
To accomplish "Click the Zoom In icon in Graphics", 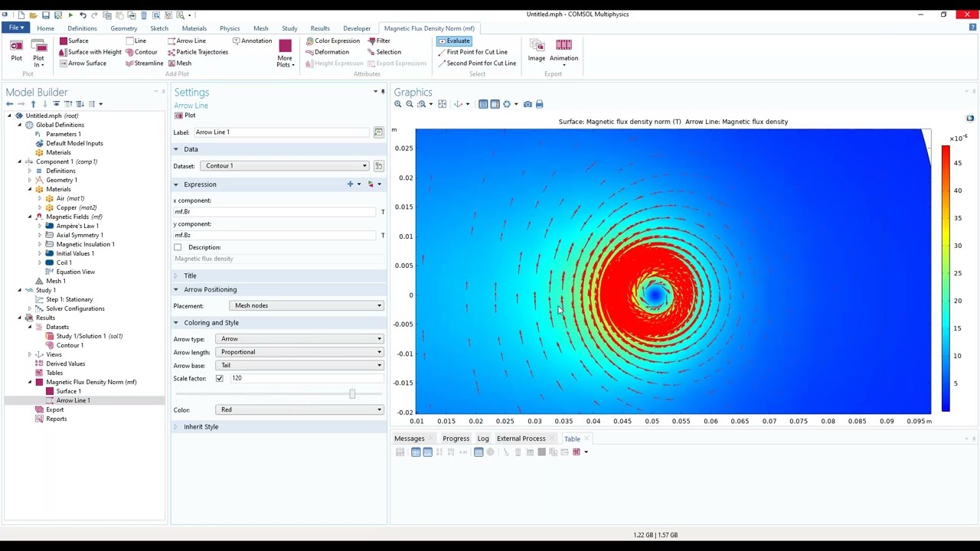I will [397, 104].
